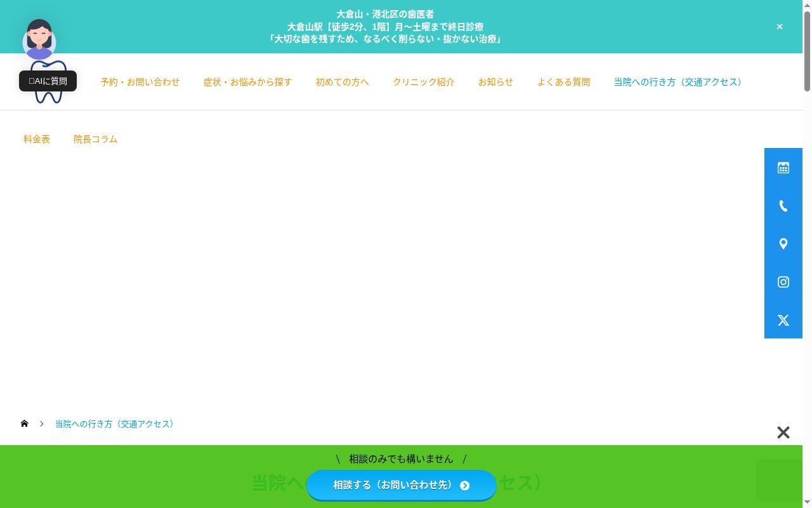Click the AI assistant avatar icon
Viewport: 812px width, 508px height.
(39, 40)
